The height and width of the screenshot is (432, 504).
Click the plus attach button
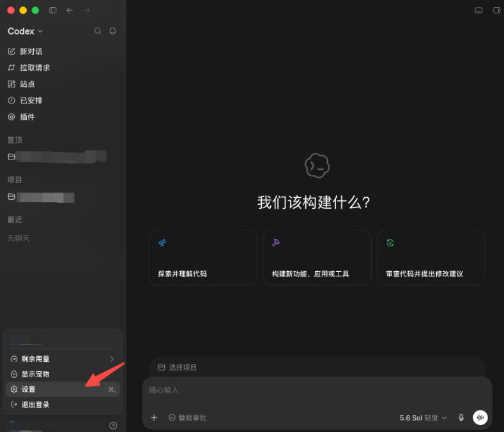coord(155,417)
